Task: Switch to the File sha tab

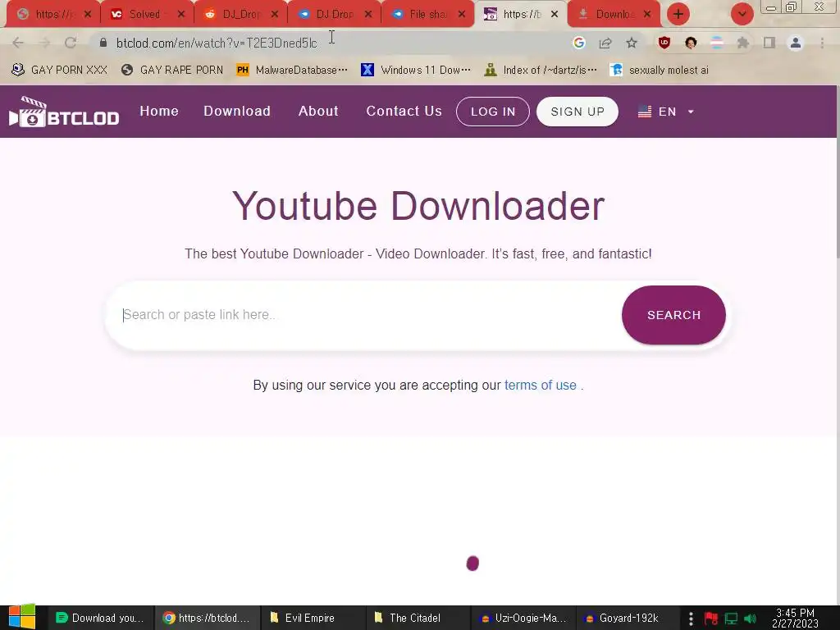Action: 426,14
